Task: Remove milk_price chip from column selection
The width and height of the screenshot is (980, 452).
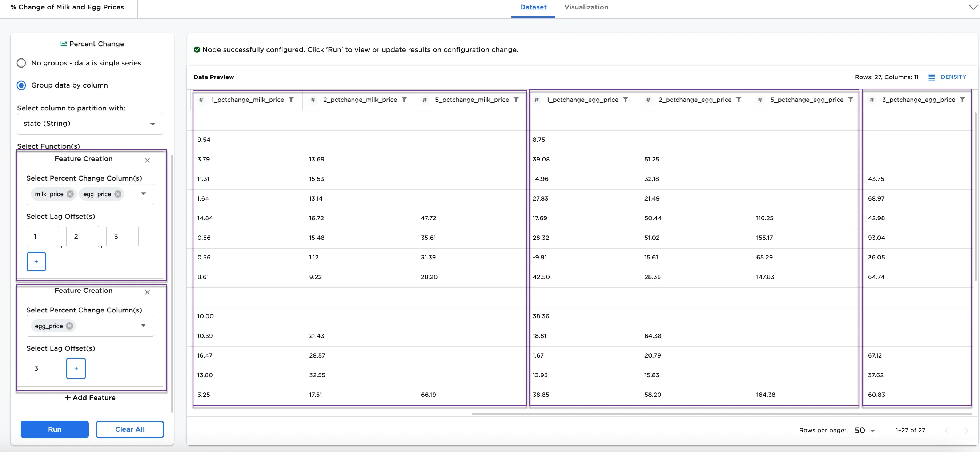Action: coord(70,194)
